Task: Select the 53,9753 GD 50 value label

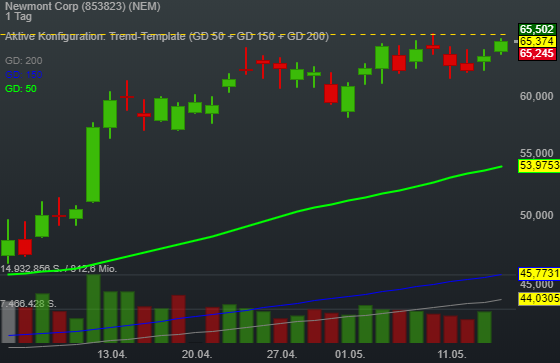Action: coord(539,166)
